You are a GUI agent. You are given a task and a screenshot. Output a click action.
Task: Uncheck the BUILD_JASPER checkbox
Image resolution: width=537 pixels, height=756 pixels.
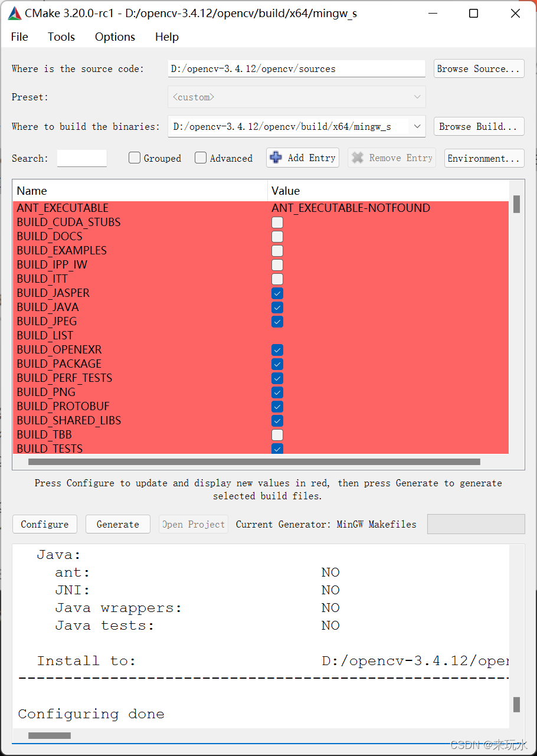click(x=277, y=293)
